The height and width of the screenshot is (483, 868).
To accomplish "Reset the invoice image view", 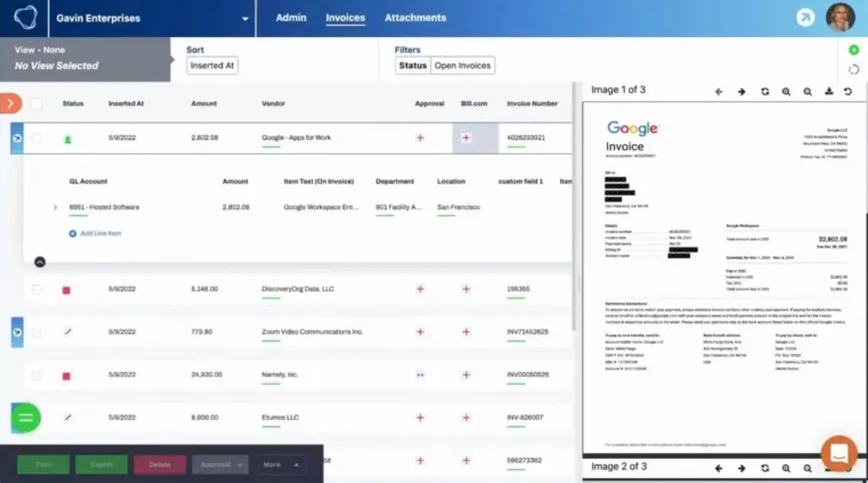I will (x=849, y=91).
